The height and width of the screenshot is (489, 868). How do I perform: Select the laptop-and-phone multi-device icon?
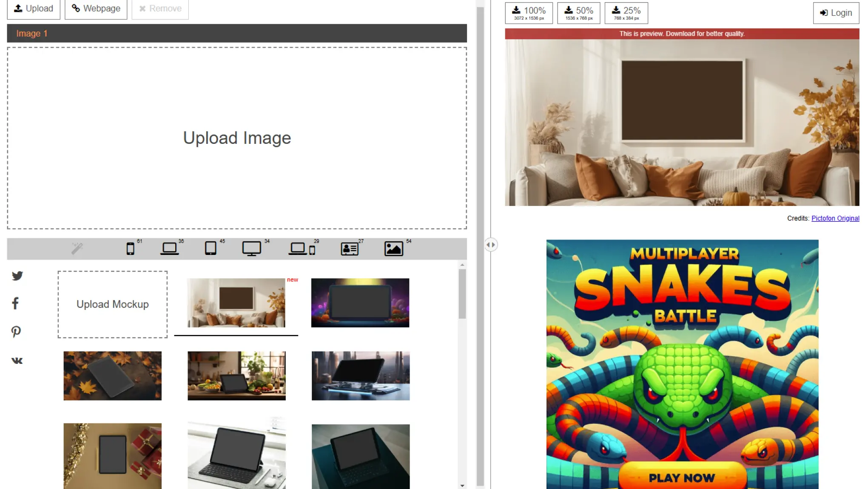tap(302, 249)
